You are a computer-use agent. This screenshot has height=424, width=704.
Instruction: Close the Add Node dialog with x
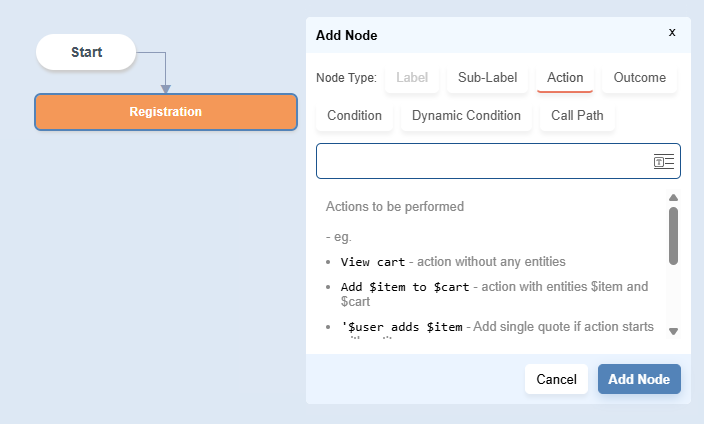(672, 33)
